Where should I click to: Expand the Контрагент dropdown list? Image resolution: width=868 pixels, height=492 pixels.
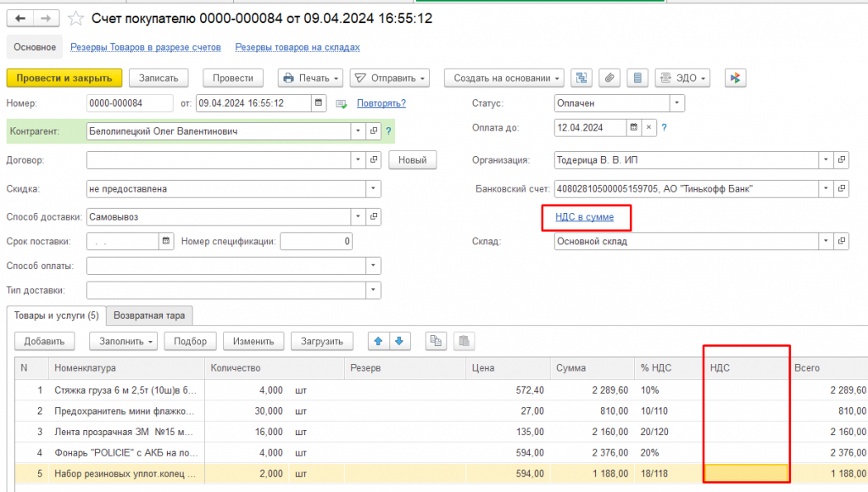[x=359, y=131]
